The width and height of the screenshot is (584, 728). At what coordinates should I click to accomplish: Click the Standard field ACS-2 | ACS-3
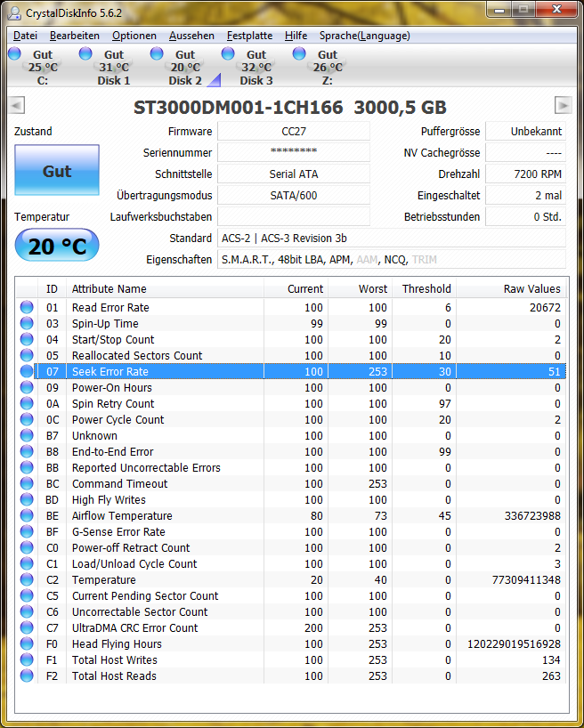point(392,239)
